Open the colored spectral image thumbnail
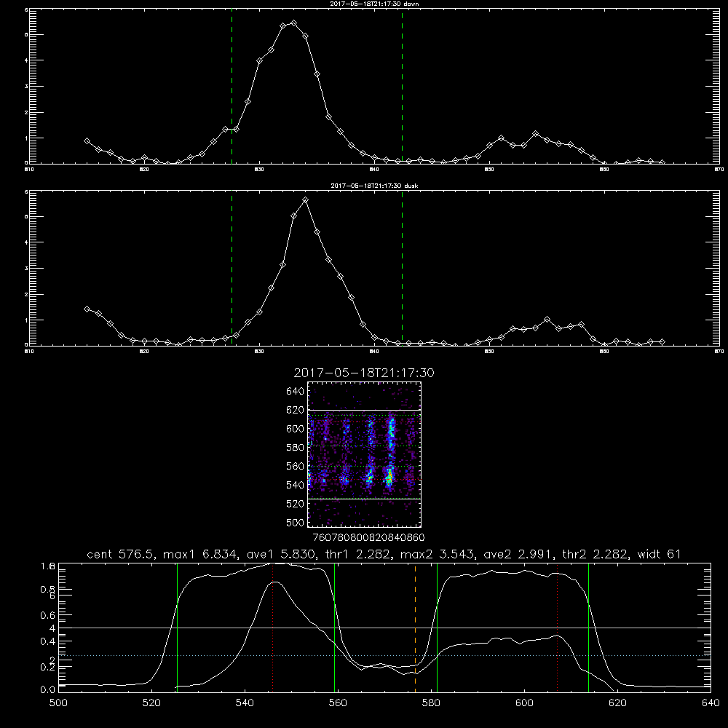728x728 pixels. [x=364, y=454]
